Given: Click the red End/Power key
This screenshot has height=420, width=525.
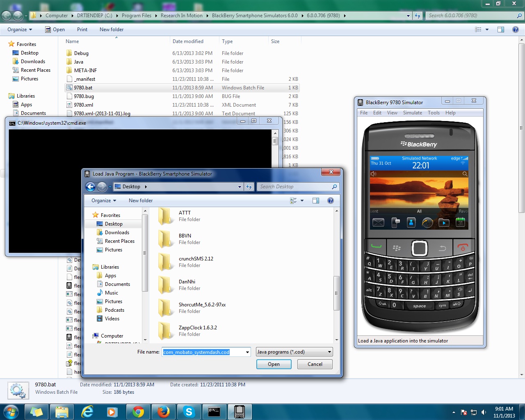Looking at the screenshot, I should pos(463,247).
